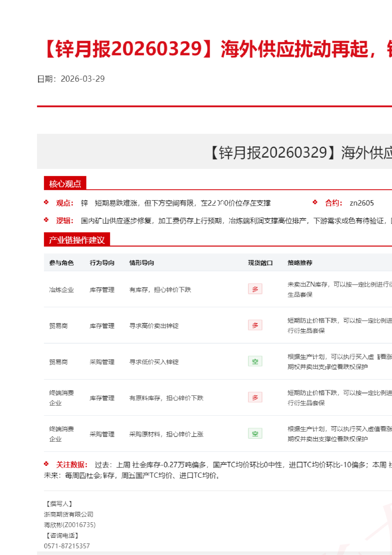The width and height of the screenshot is (392, 555).
Task: Click the date 2026-03-29 under the title
Action: pyautogui.click(x=82, y=79)
